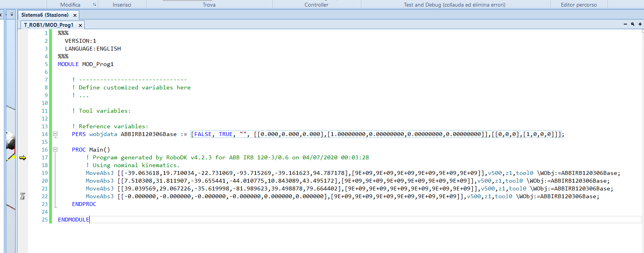The image size is (644, 253).
Task: Open the Modifica group dialog launcher
Action: click(x=94, y=5)
